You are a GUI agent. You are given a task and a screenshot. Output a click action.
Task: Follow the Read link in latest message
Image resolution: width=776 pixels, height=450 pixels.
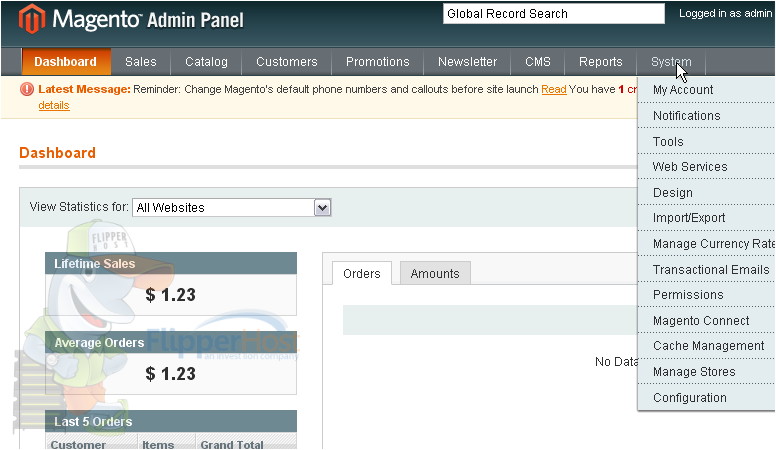554,90
